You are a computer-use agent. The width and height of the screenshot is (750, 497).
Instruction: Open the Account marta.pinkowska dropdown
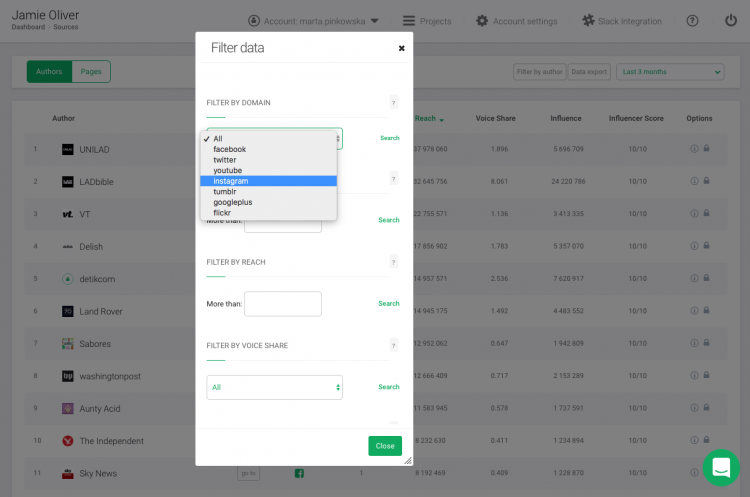tap(313, 21)
